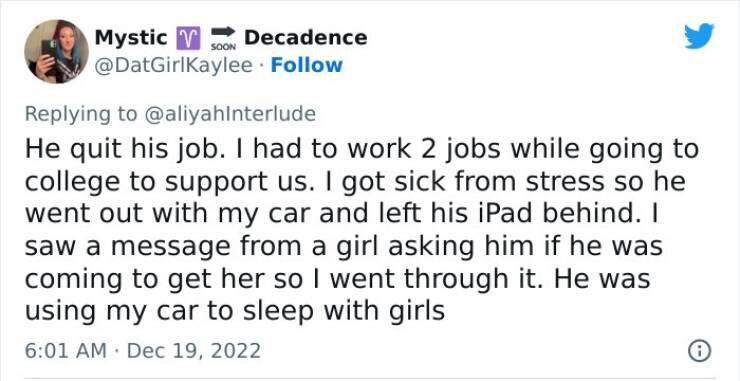Click the SOON arrow emoji
The height and width of the screenshot is (381, 740).
pyautogui.click(x=223, y=38)
